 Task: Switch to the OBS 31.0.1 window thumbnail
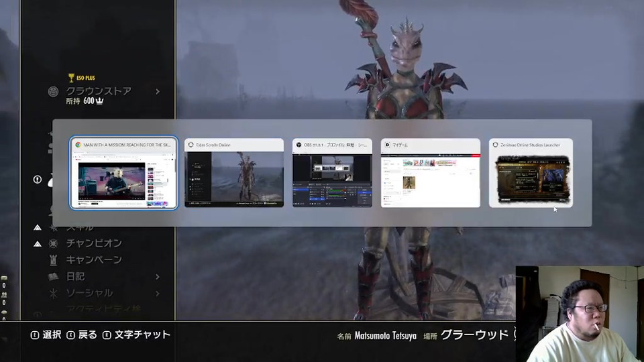[332, 173]
